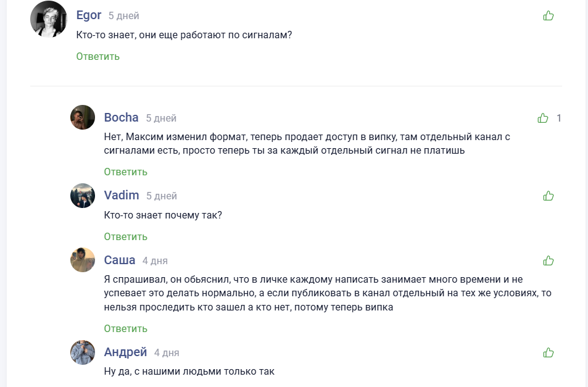
Task: Open Андрей's profile name
Action: (125, 352)
